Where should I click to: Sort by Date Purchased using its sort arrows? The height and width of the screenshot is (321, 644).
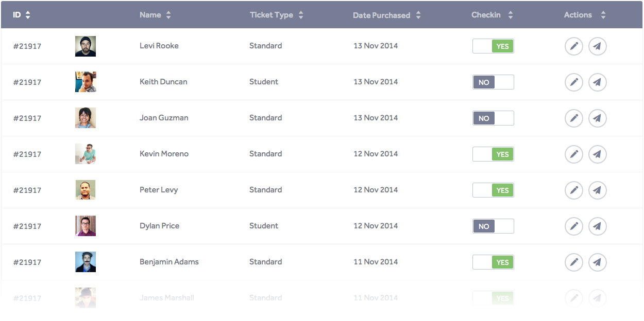click(418, 15)
